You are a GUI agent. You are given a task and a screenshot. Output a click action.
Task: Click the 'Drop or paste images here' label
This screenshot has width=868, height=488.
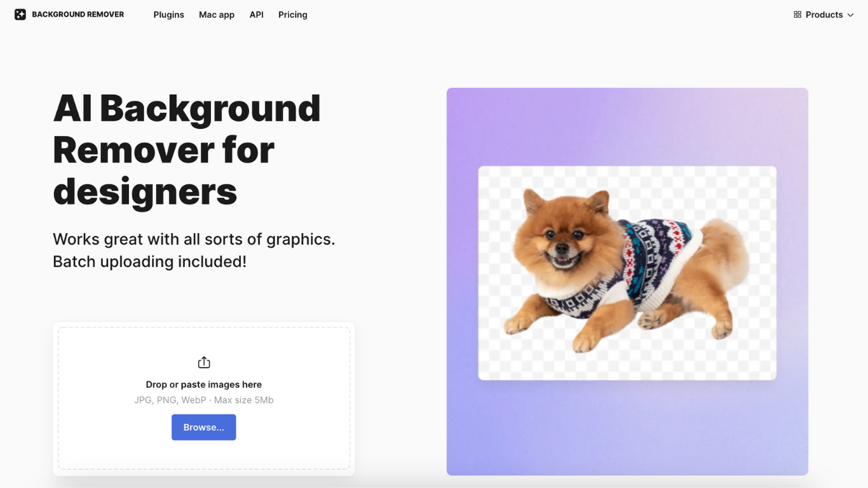coord(203,384)
